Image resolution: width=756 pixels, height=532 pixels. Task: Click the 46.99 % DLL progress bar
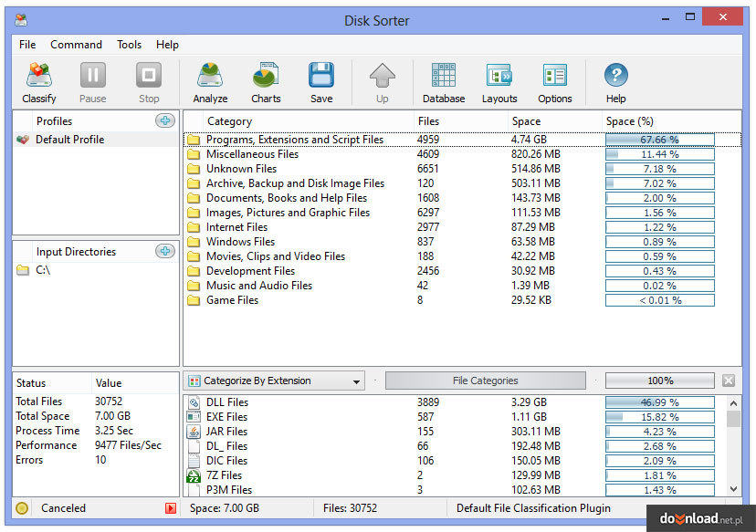(x=659, y=402)
